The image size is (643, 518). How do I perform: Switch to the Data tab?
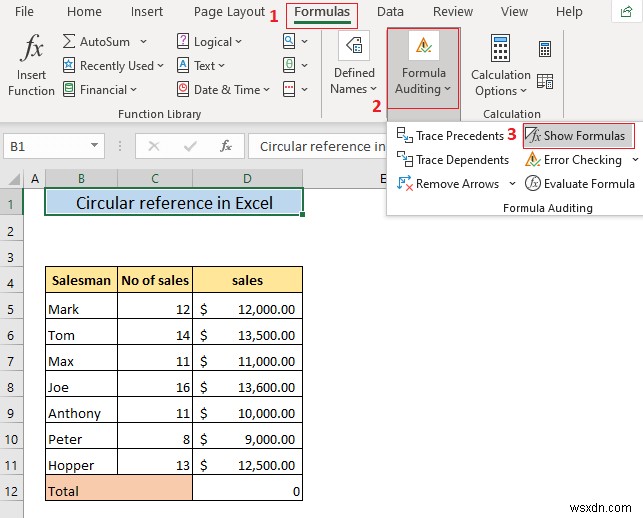pos(390,11)
